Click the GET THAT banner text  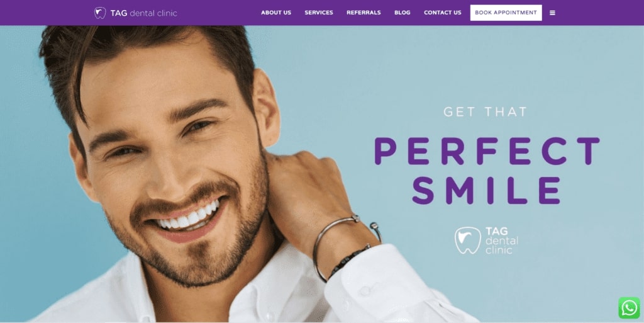485,112
